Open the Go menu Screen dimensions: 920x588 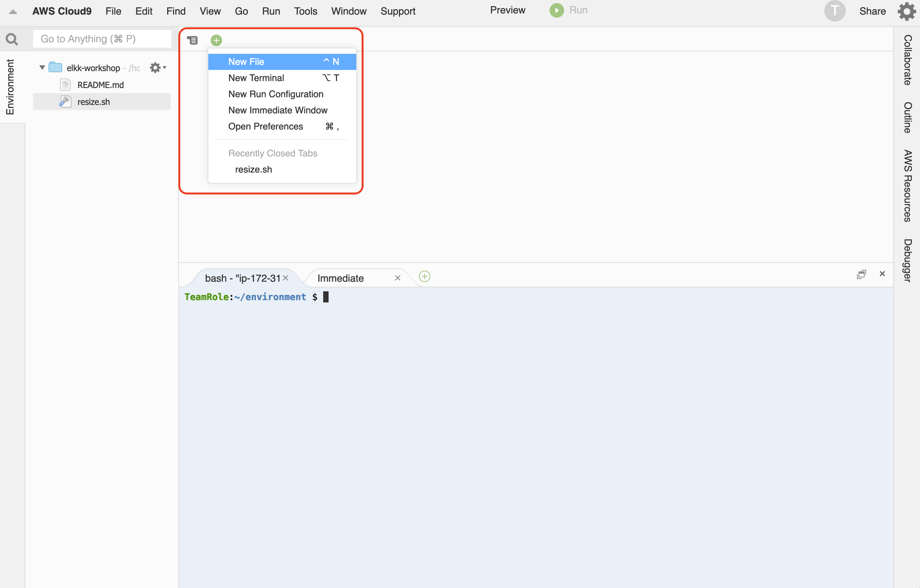point(241,11)
